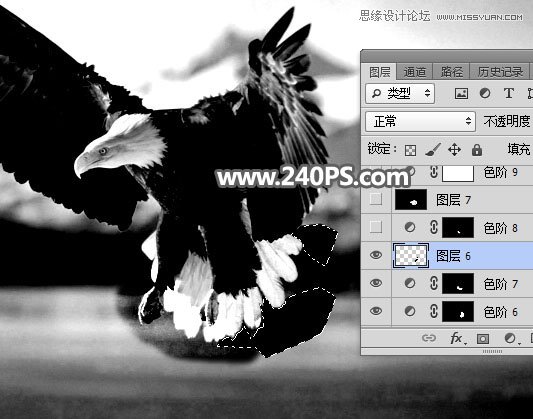Open the 类型 filter dropdown

(x=400, y=93)
